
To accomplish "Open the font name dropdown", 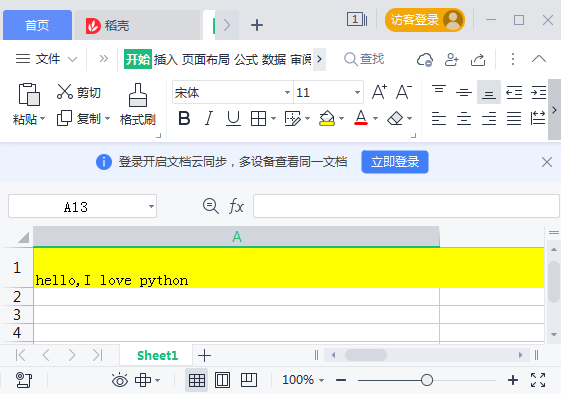I will (x=287, y=92).
